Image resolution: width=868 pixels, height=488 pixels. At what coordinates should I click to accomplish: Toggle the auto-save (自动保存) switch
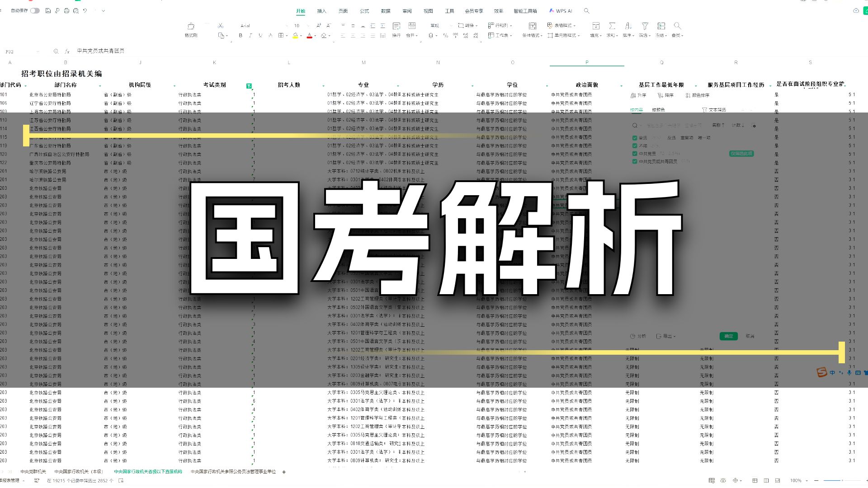tap(35, 10)
